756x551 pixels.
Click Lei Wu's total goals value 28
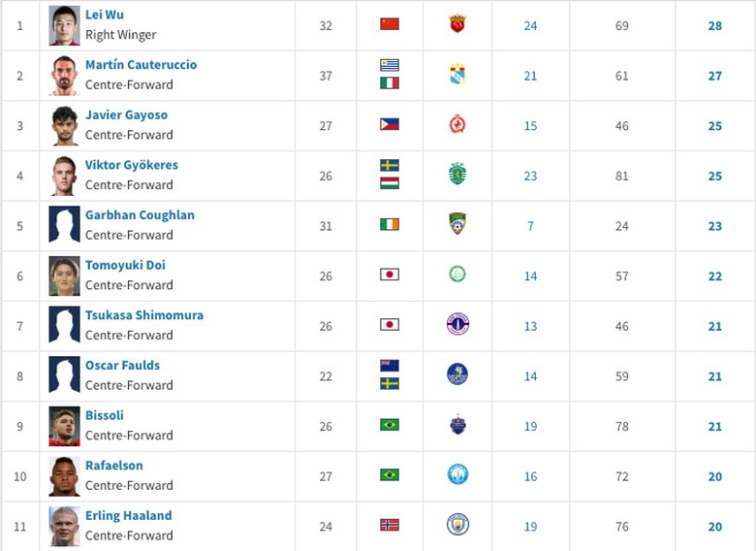(x=715, y=26)
